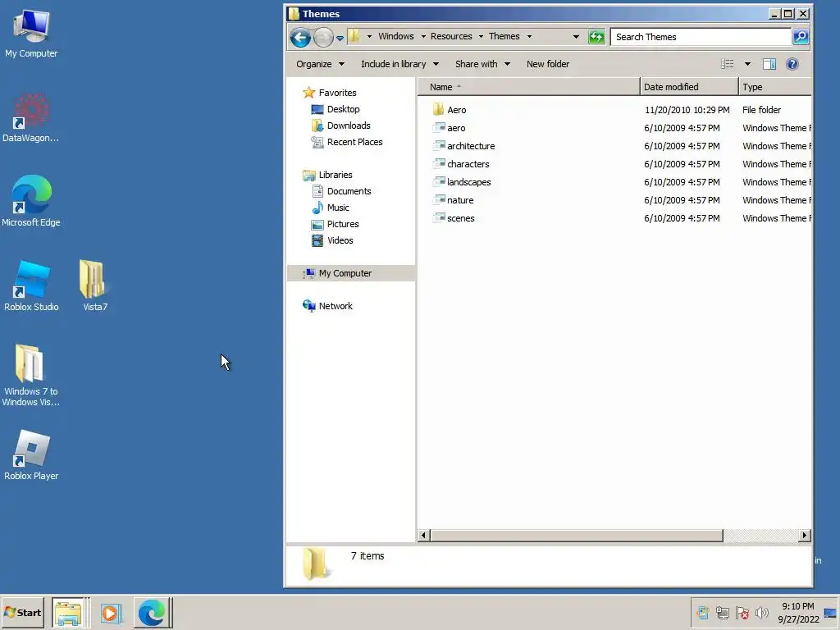Sort by the Name column header
Viewport: 840px width, 630px height.
coord(528,87)
